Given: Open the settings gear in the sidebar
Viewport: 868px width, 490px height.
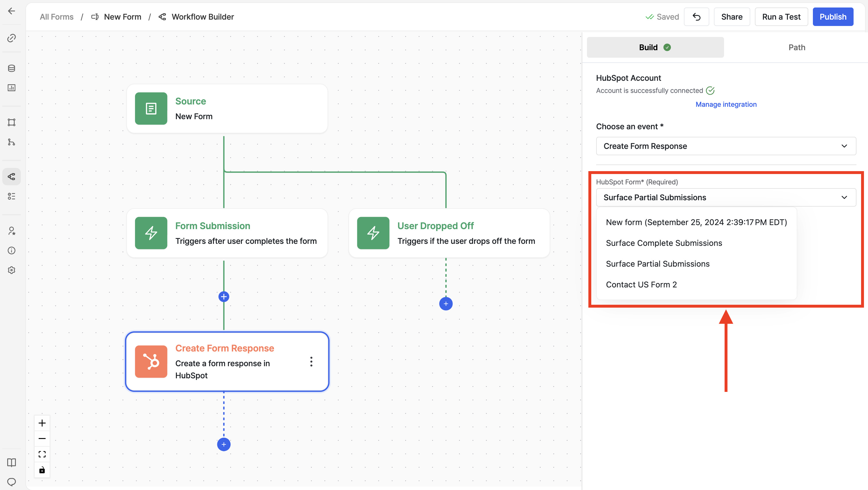Looking at the screenshot, I should pos(12,270).
